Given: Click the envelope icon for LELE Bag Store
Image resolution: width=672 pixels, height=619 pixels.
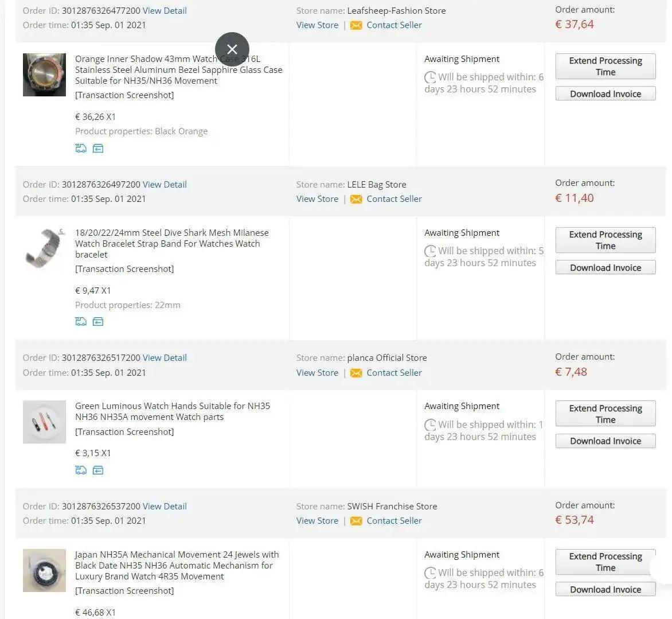Looking at the screenshot, I should tap(356, 199).
